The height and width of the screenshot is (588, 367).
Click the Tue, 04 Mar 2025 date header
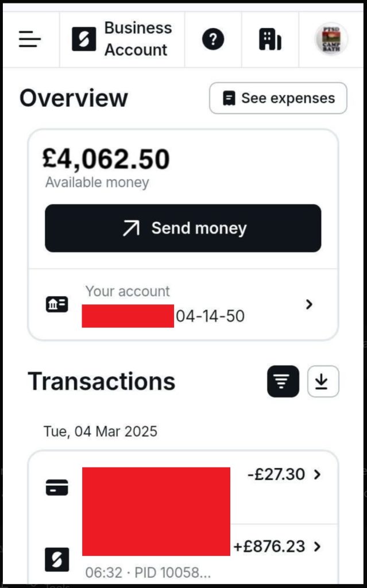pos(101,431)
